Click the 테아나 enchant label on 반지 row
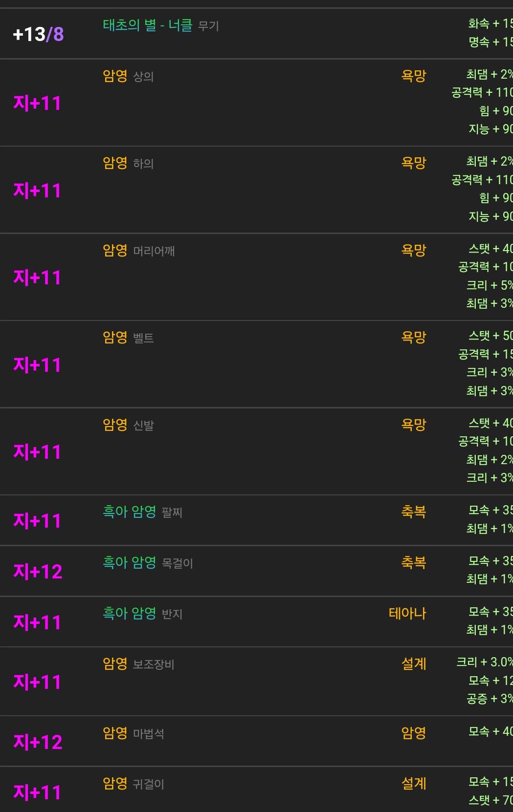513x812 pixels. [407, 613]
